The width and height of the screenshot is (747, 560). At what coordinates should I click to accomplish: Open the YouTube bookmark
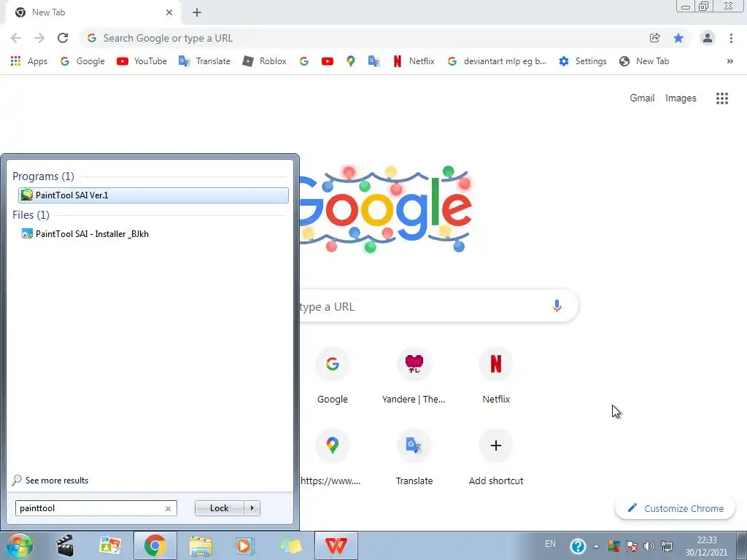[x=142, y=61]
